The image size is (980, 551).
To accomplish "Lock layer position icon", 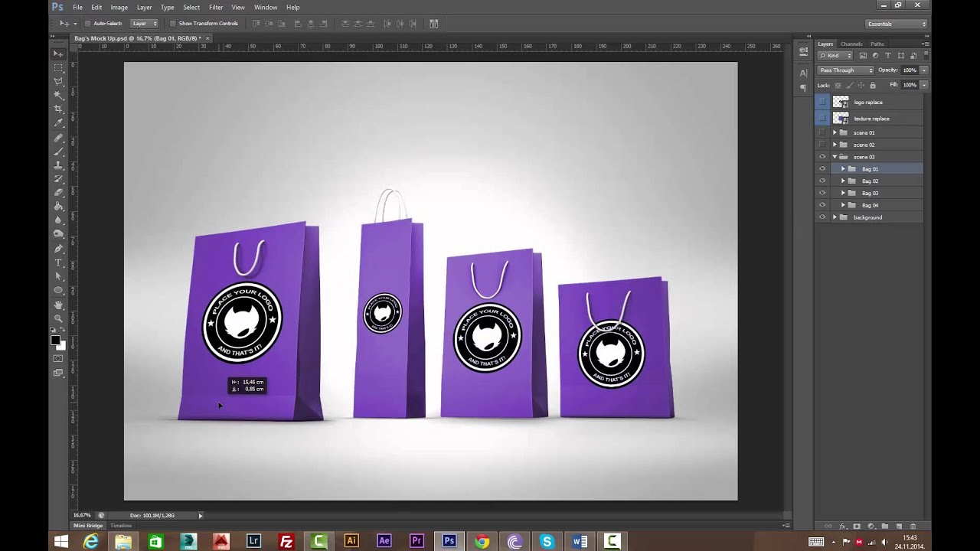I will [861, 85].
